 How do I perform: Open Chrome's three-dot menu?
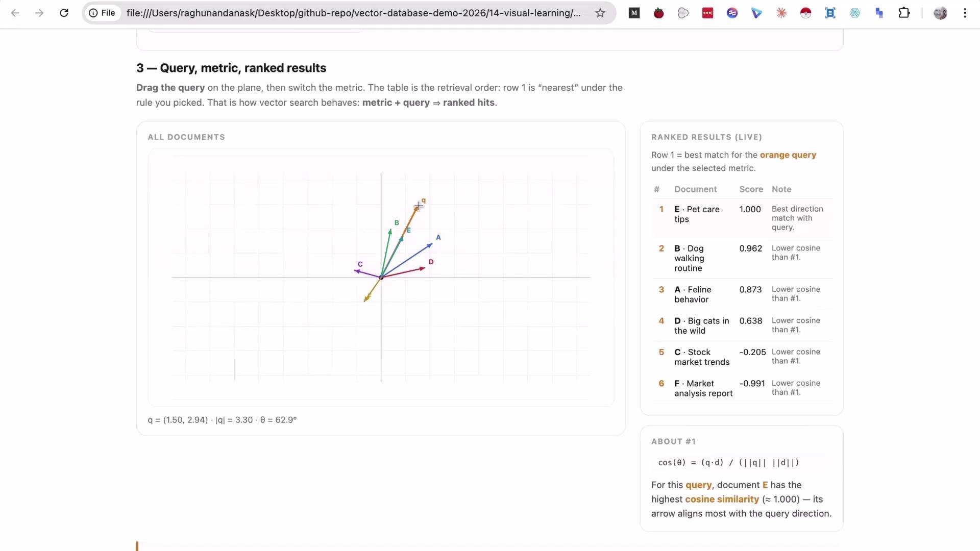(965, 13)
